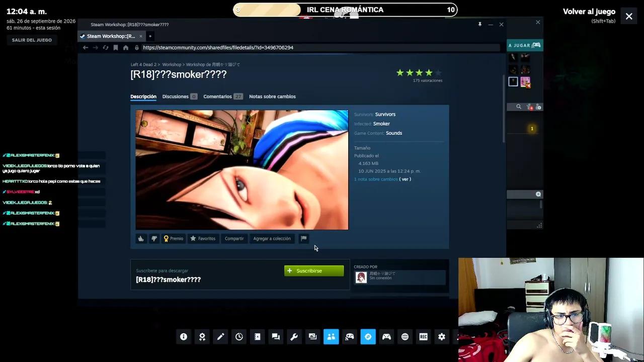
Task: Open the screenshots gallery icon
Action: pyautogui.click(x=313, y=337)
